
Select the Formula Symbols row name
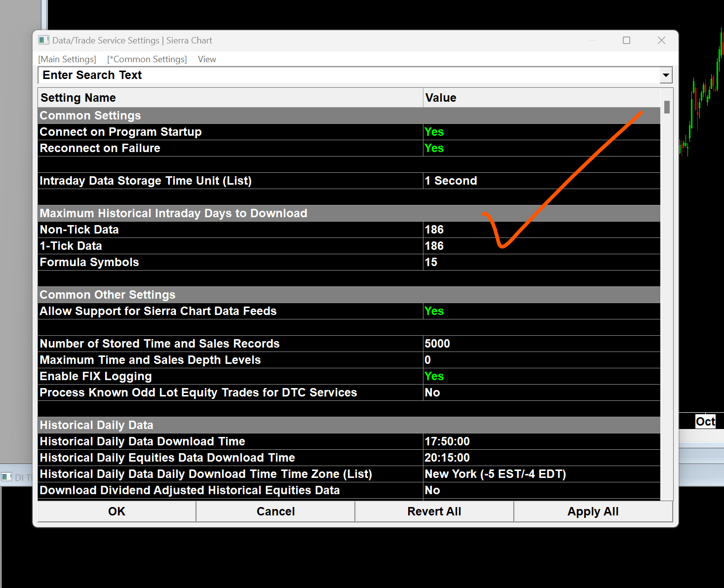[230, 262]
